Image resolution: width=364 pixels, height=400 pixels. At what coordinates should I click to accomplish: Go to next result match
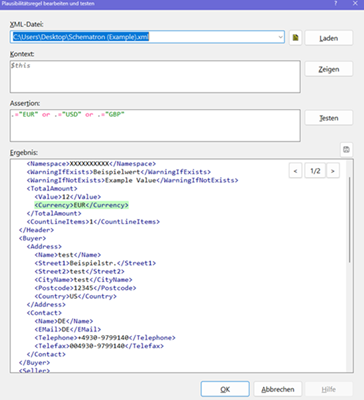coord(333,171)
